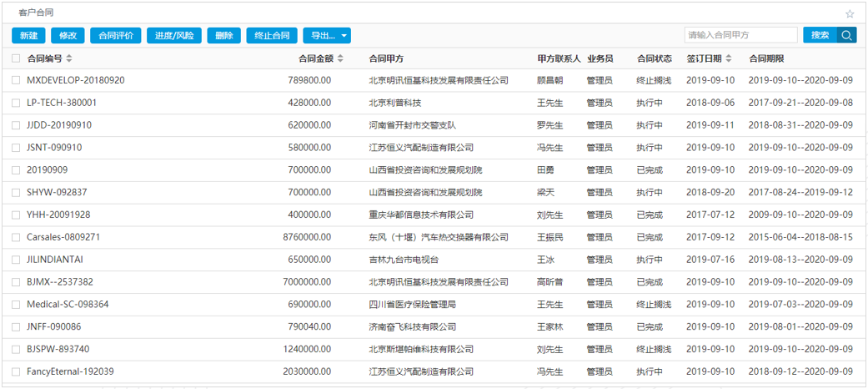Click contact 王振民

(550, 237)
